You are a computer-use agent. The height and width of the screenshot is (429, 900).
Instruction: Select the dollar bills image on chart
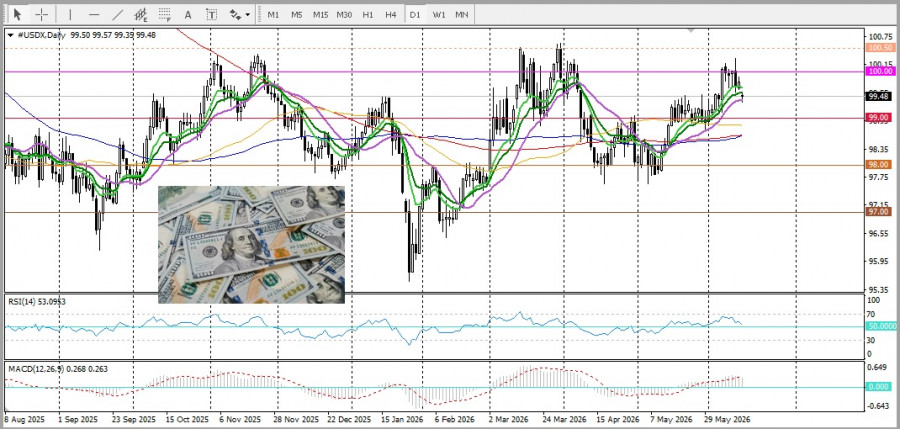[x=251, y=245]
